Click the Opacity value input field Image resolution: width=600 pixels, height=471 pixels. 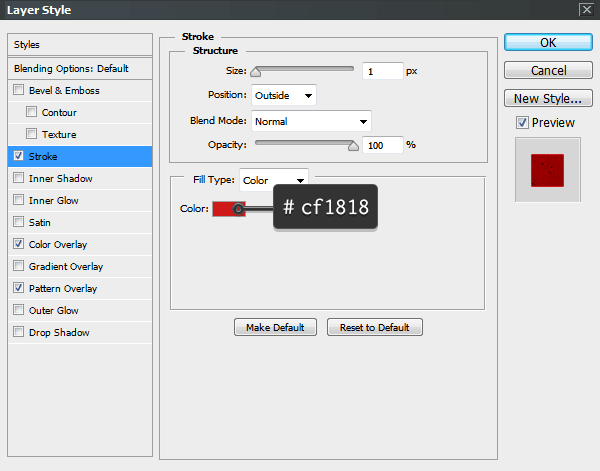click(x=383, y=145)
